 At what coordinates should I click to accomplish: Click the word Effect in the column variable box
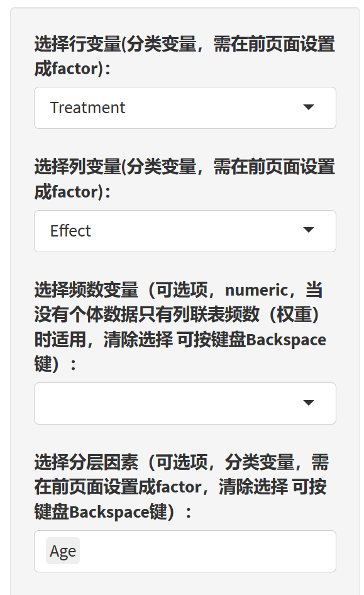pyautogui.click(x=70, y=231)
